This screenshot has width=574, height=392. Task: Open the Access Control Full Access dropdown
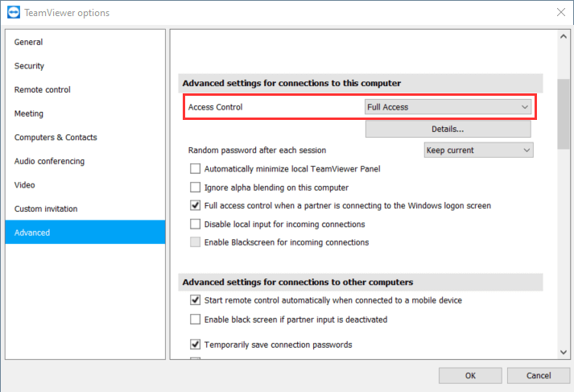pos(448,107)
